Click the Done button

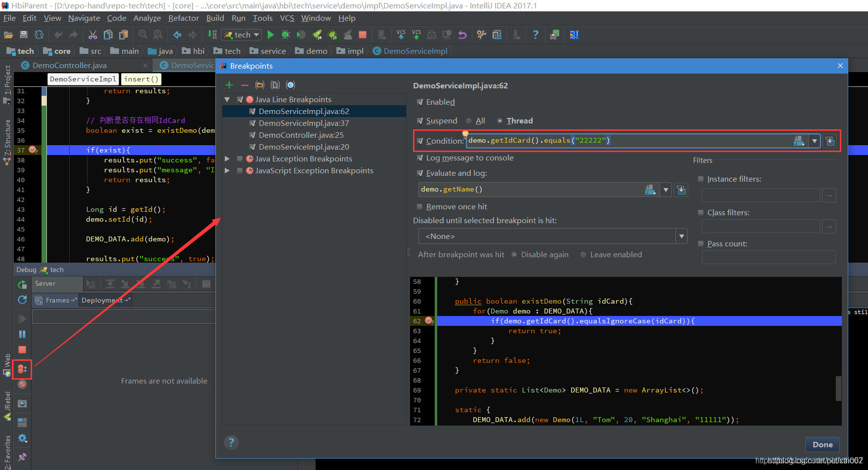[x=823, y=445]
